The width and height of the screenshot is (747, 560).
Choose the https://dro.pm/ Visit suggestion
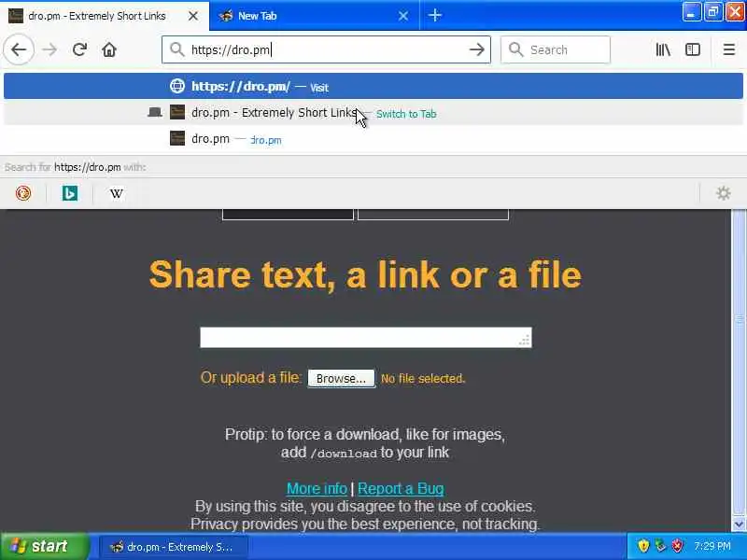point(373,86)
